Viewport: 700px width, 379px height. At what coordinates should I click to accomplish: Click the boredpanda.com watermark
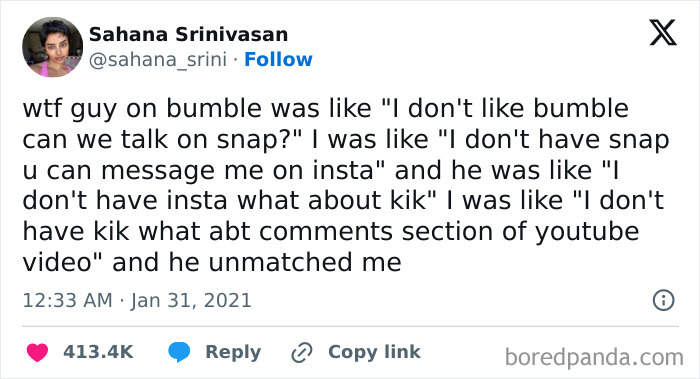(x=594, y=358)
